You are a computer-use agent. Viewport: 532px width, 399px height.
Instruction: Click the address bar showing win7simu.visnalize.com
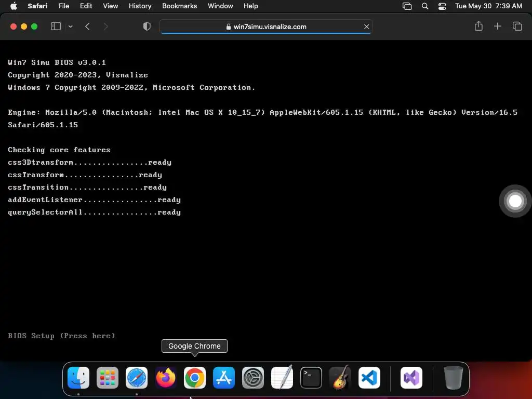click(x=265, y=27)
